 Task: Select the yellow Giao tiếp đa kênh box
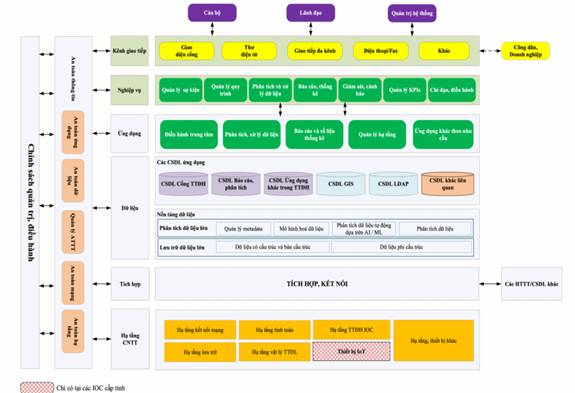315,51
